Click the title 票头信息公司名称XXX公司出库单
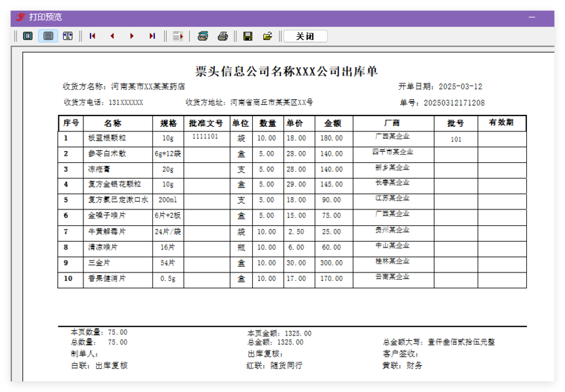 pos(286,71)
